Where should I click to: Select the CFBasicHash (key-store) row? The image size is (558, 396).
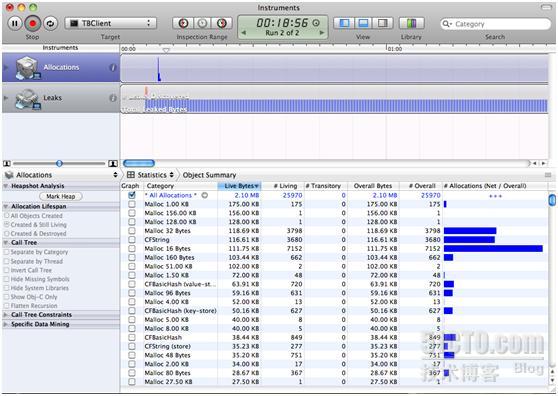(335, 311)
